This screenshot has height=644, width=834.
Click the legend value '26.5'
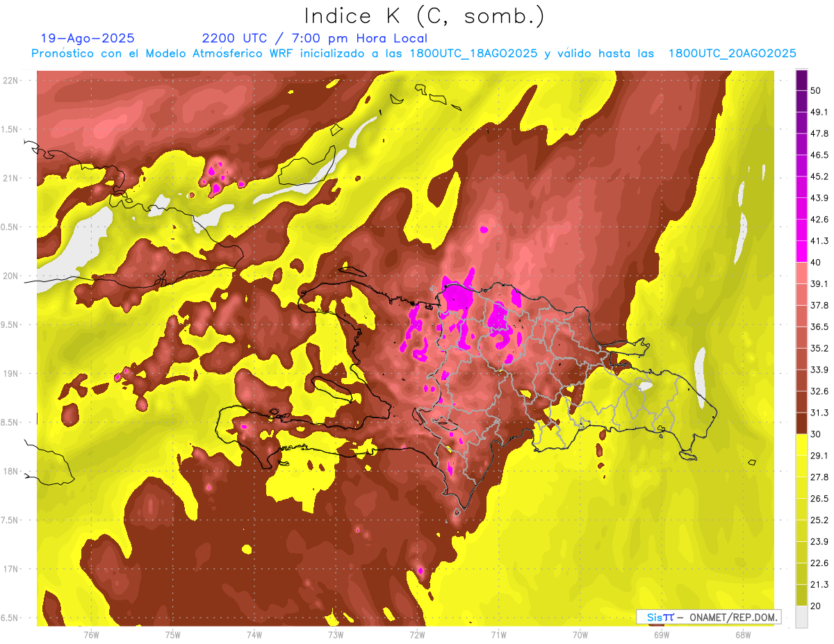pyautogui.click(x=819, y=499)
